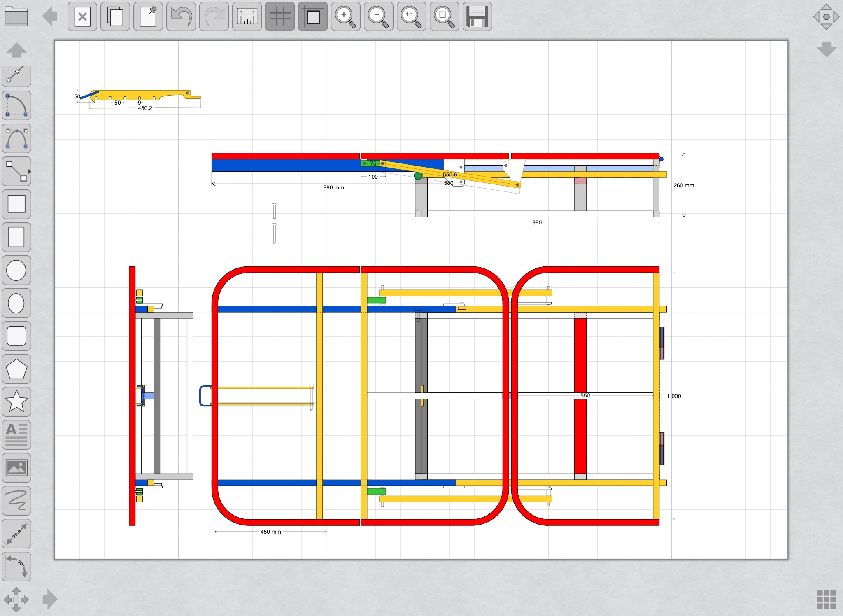843x616 pixels.
Task: Select the freehand scribble tool
Action: coord(16,501)
